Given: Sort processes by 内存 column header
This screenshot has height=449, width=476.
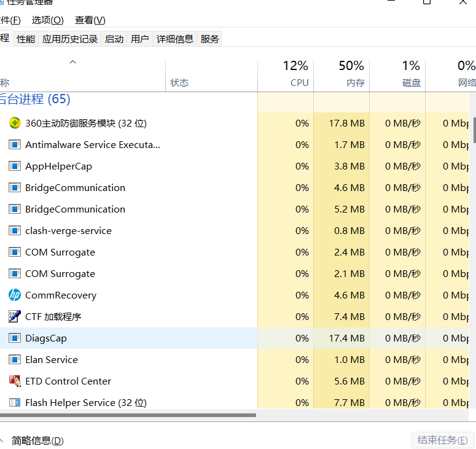Looking at the screenshot, I should (x=341, y=74).
